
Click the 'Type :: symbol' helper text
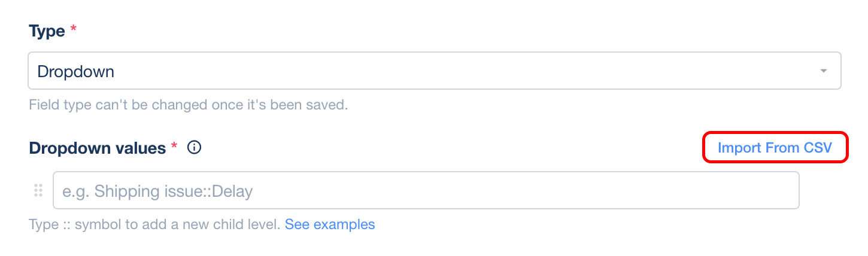point(154,225)
